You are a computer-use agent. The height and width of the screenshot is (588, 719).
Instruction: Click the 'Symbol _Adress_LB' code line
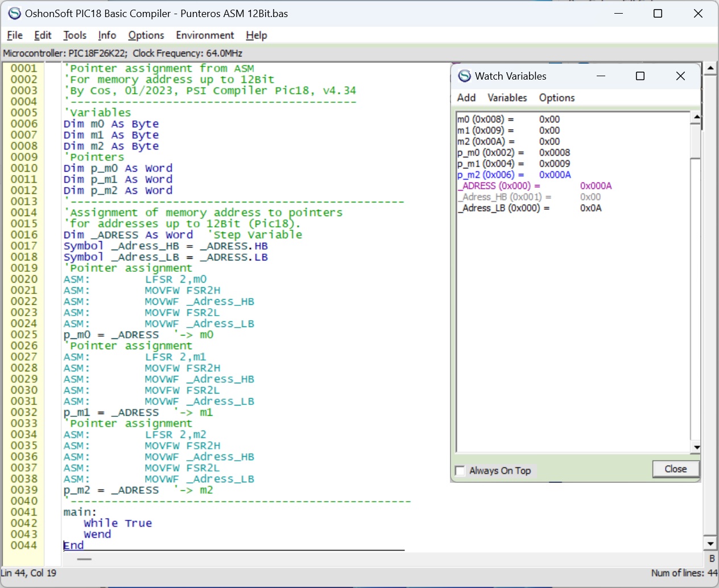tap(166, 257)
